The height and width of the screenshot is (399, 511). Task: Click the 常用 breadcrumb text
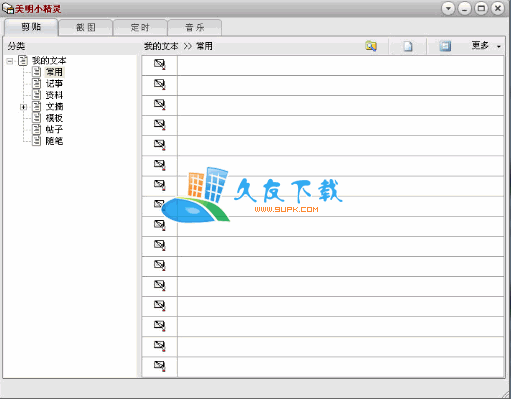tap(204, 46)
